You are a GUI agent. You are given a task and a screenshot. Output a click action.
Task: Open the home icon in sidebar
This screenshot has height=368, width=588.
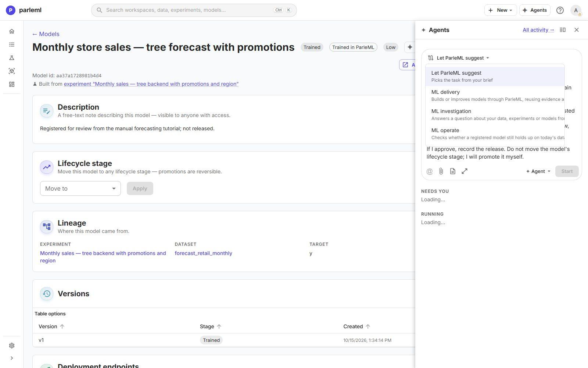(12, 31)
